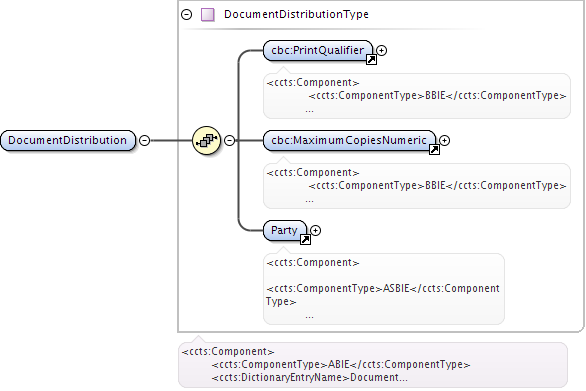Select the cbc:PrintQualifier element

coord(318,50)
